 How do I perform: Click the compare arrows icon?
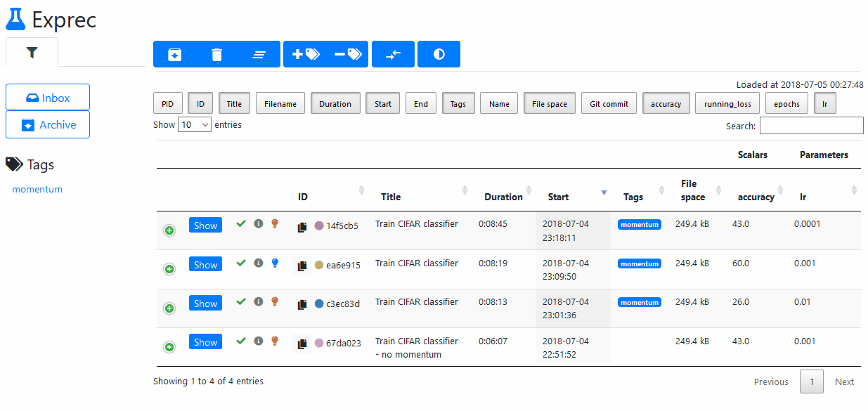(393, 54)
